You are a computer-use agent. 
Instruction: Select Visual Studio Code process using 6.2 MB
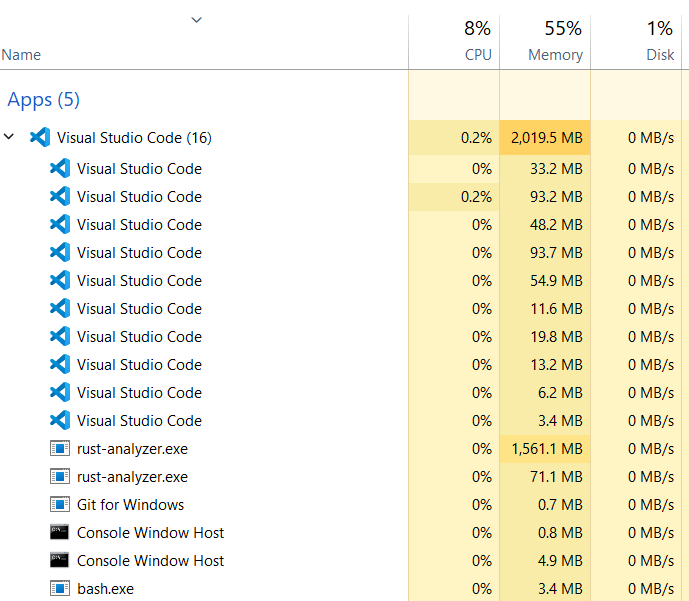click(x=139, y=393)
